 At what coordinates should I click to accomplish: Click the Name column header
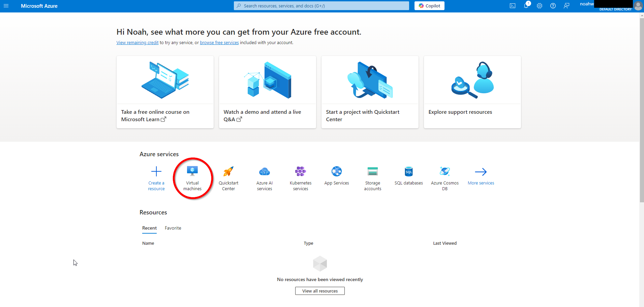148,243
